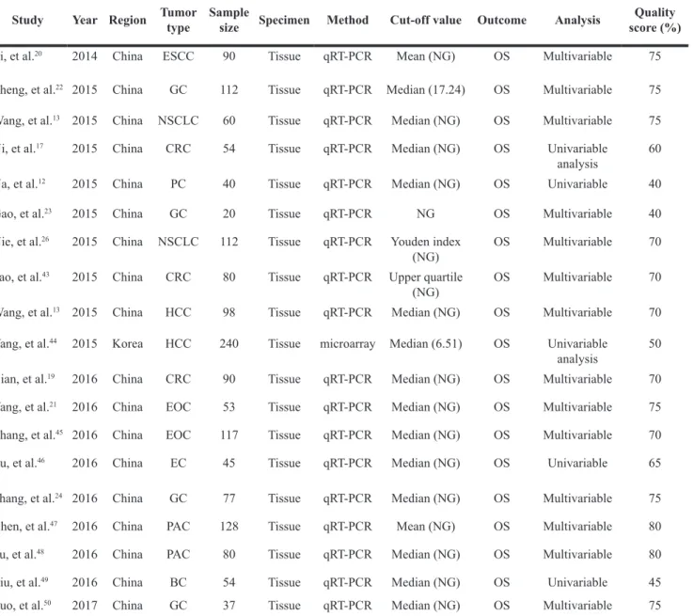Click the "Year" column header

(x=85, y=20)
